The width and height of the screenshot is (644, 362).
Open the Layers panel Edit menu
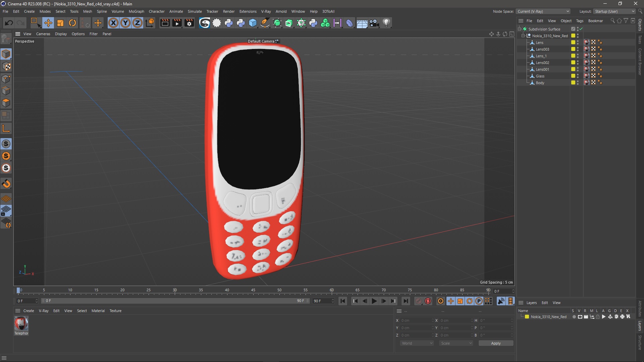[x=545, y=303]
